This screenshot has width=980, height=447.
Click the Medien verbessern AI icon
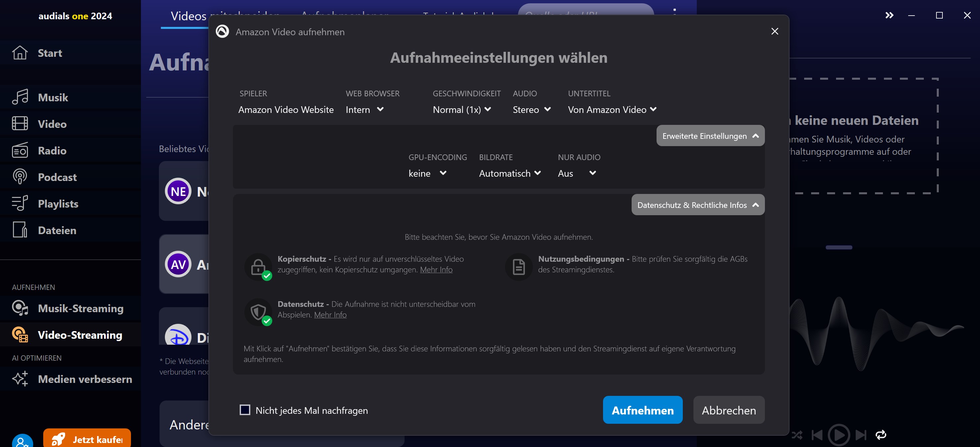pos(19,378)
